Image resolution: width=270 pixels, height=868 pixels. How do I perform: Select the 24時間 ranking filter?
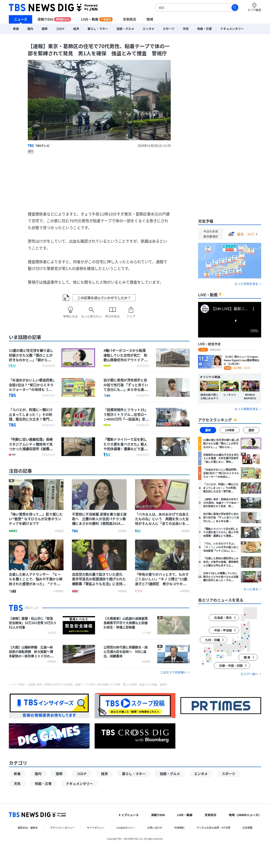pos(230,430)
